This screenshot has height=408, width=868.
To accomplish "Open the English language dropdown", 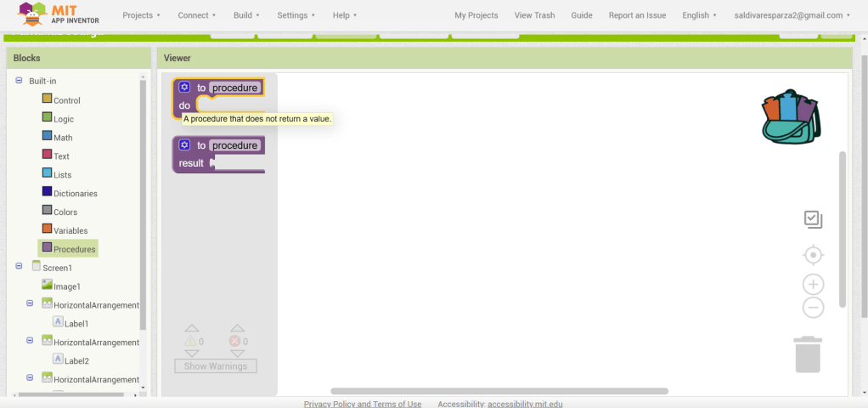I will pyautogui.click(x=699, y=15).
